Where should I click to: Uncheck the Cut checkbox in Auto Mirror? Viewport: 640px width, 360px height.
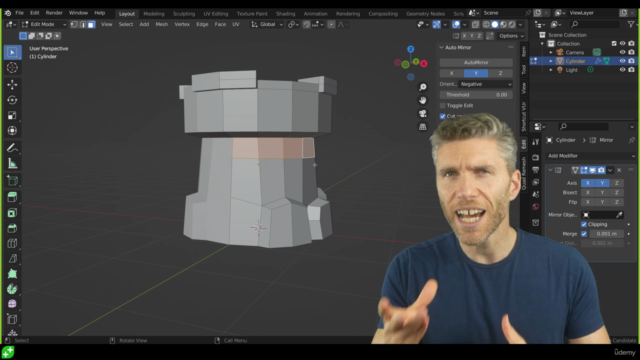(443, 116)
